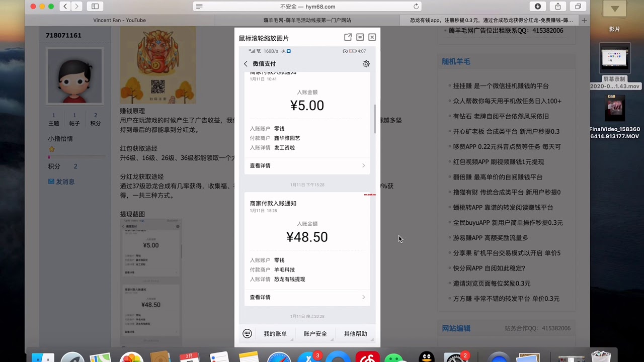Open App Store from the Dock
The image size is (644, 362).
click(308, 356)
